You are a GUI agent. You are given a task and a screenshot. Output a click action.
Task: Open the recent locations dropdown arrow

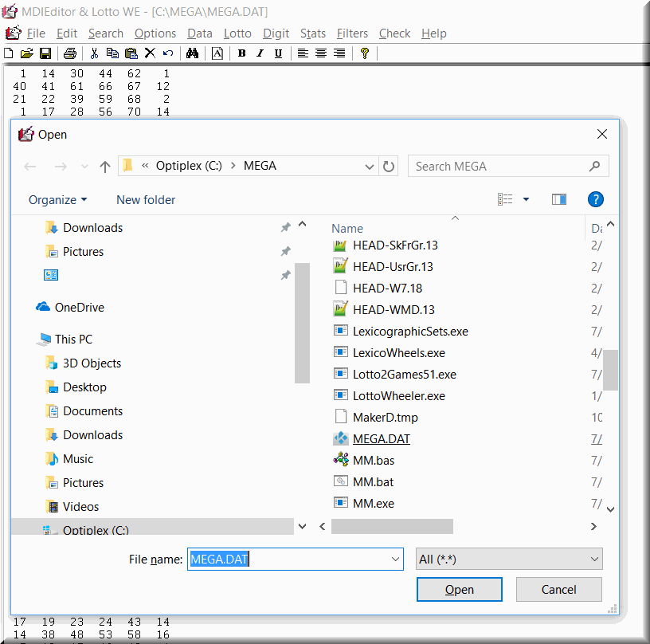tap(84, 167)
